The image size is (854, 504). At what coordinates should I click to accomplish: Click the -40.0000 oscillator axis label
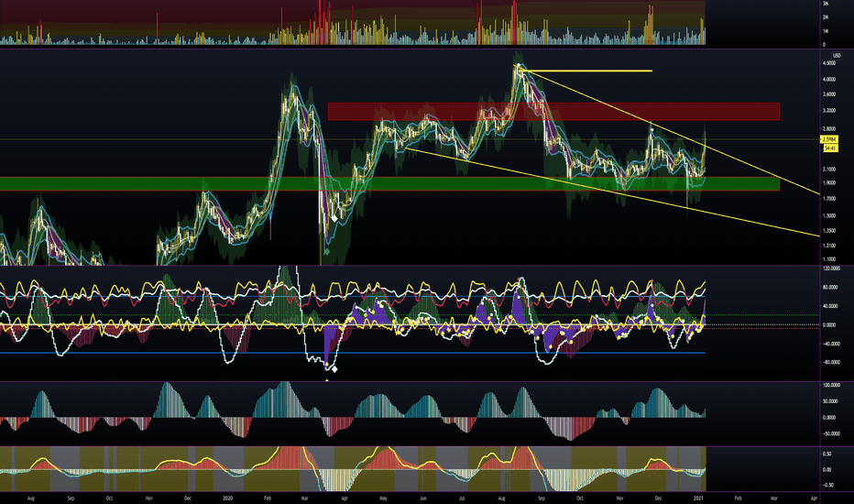click(830, 344)
